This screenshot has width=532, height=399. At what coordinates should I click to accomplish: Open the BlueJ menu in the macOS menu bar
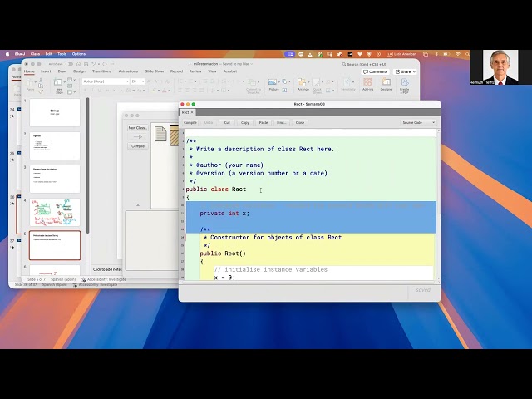(x=20, y=54)
